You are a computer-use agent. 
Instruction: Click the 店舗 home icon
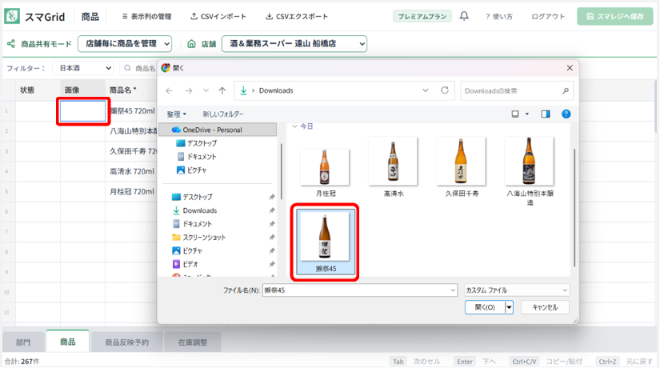[x=192, y=44]
